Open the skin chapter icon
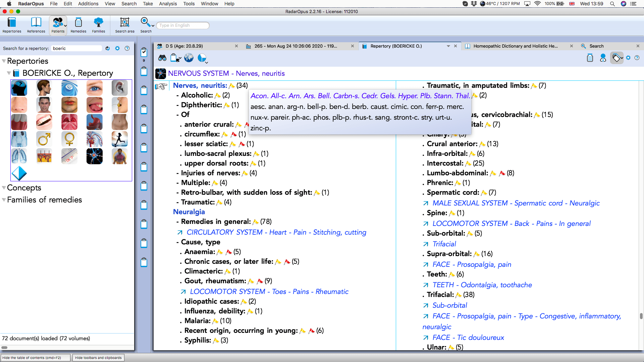644x362 pixels. [x=44, y=156]
